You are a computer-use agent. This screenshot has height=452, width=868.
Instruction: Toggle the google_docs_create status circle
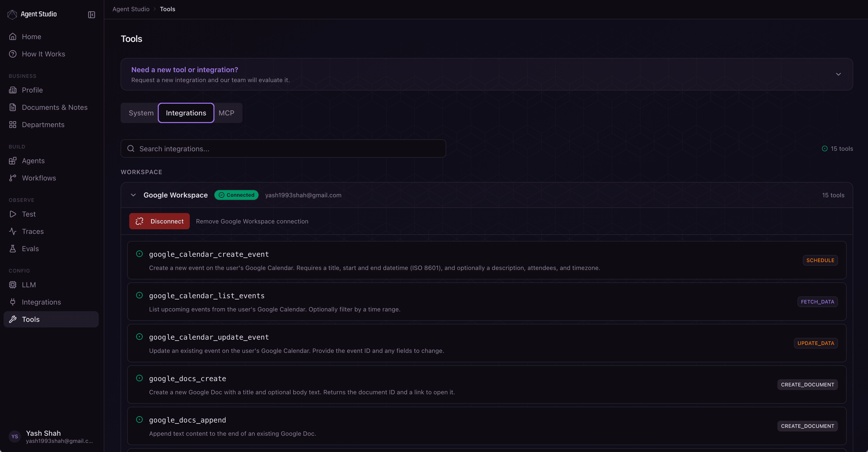coord(139,378)
